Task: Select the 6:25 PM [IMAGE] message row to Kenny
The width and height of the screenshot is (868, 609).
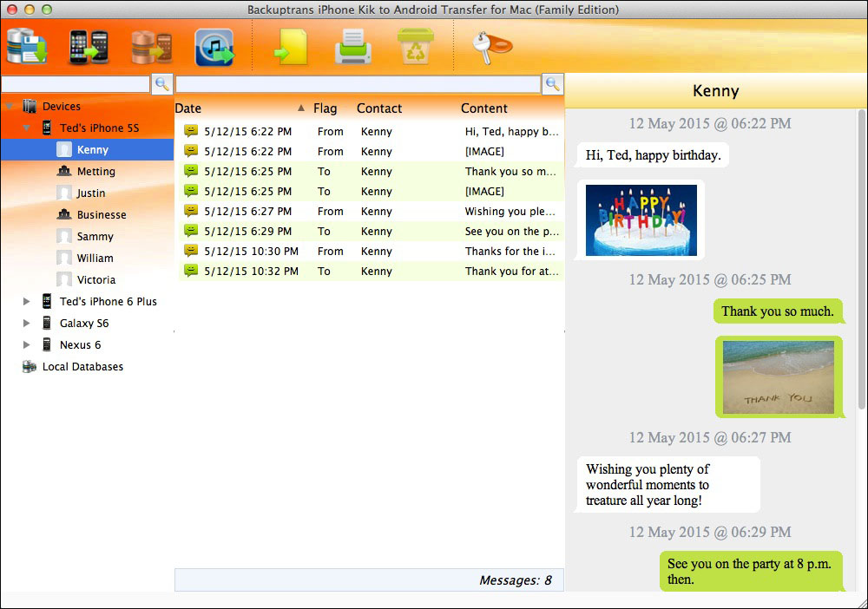Action: (370, 191)
